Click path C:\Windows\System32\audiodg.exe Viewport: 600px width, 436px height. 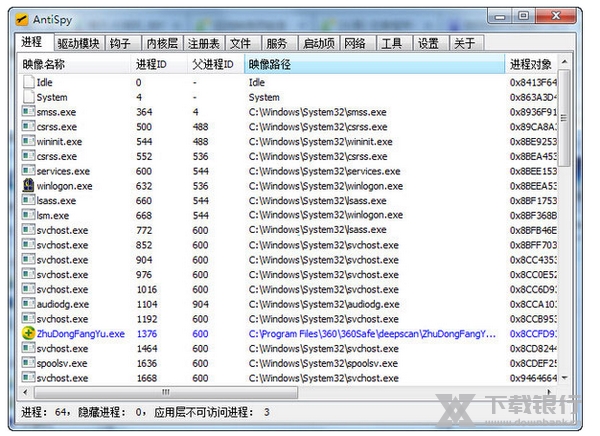tap(324, 304)
